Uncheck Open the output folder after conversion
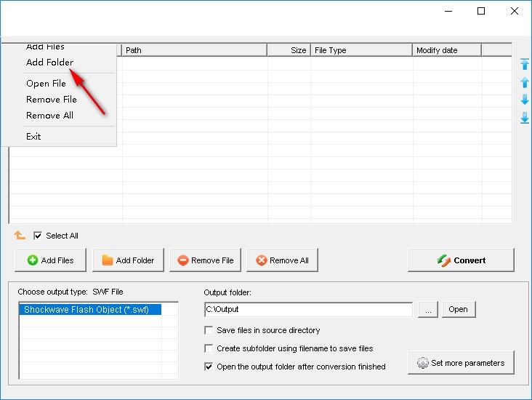Screen dimensions: 532x400 [209, 367]
